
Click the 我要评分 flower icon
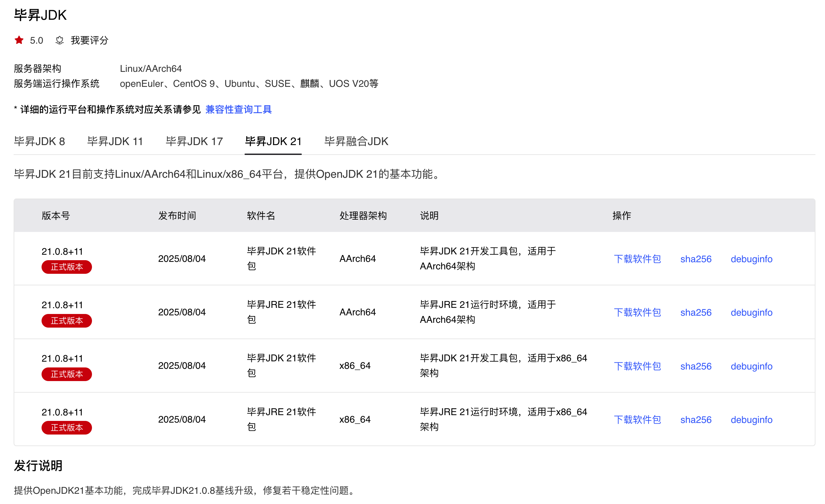point(60,40)
